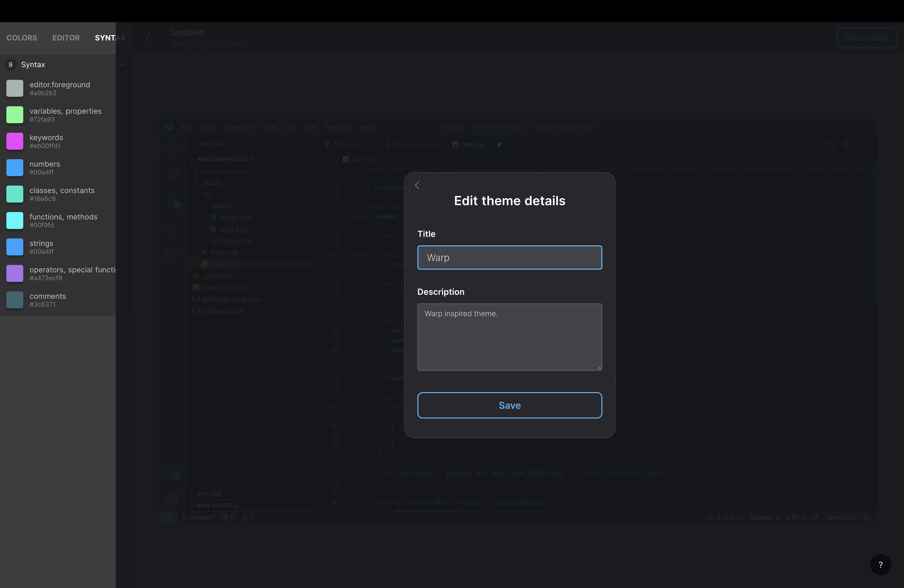Open comments color swatch
The image size is (904, 588).
tap(15, 300)
